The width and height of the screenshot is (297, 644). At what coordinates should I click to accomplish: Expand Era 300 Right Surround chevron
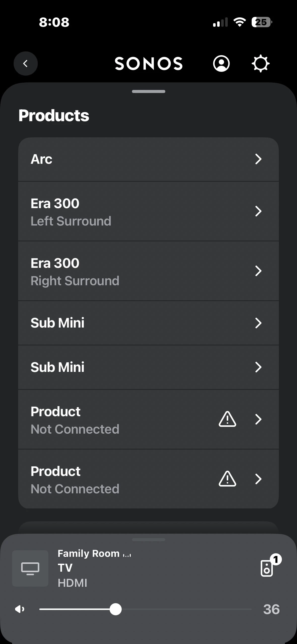pyautogui.click(x=258, y=271)
